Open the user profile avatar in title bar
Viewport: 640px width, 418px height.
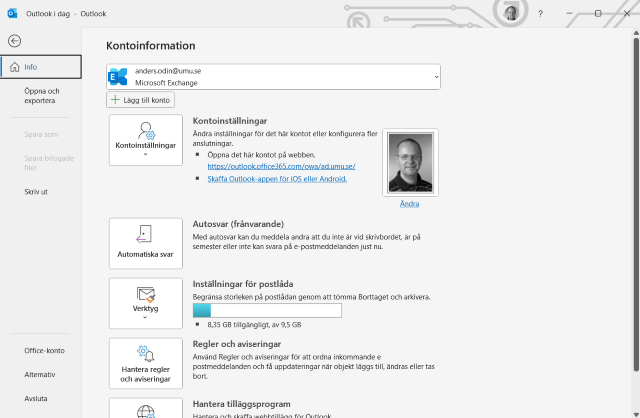[x=511, y=13]
